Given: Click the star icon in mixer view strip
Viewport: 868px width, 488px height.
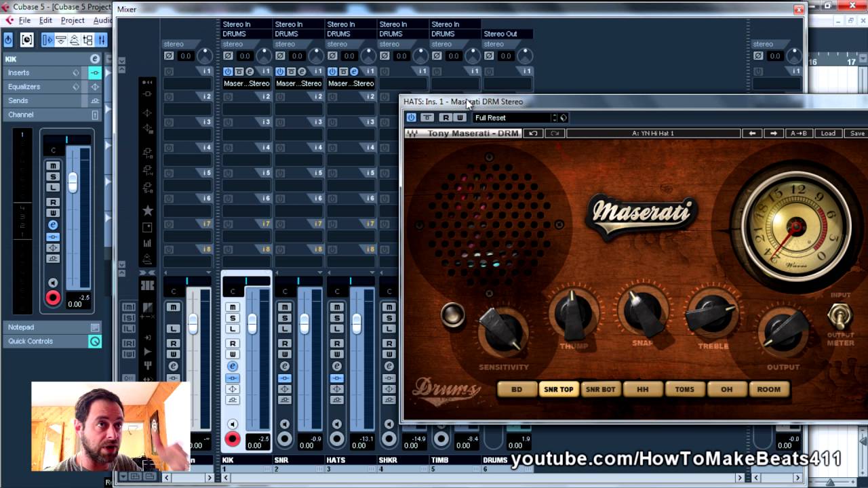Looking at the screenshot, I should coord(147,211).
